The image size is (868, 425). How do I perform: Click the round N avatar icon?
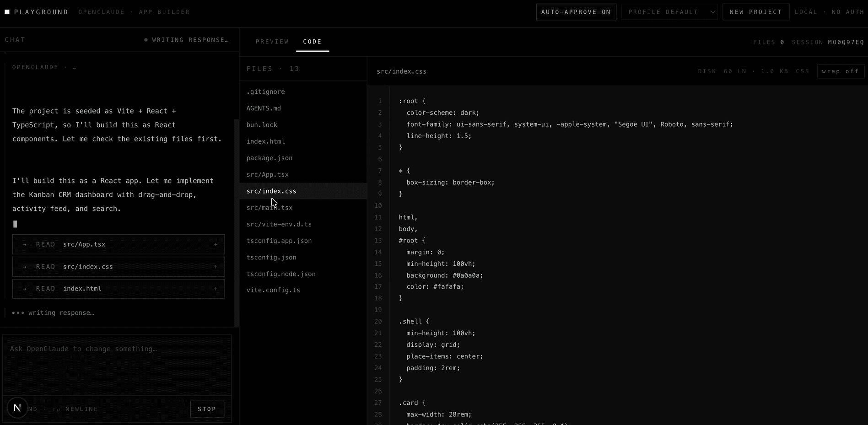(17, 408)
